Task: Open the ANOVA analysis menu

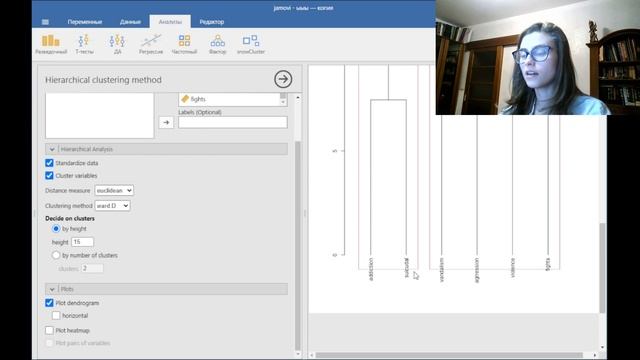Action: click(x=117, y=44)
